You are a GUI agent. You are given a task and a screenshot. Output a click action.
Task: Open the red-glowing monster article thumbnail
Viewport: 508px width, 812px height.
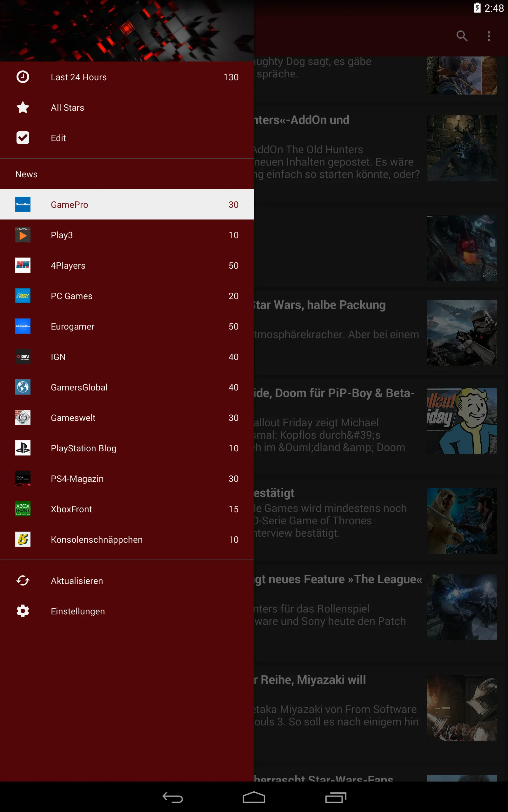pyautogui.click(x=462, y=248)
